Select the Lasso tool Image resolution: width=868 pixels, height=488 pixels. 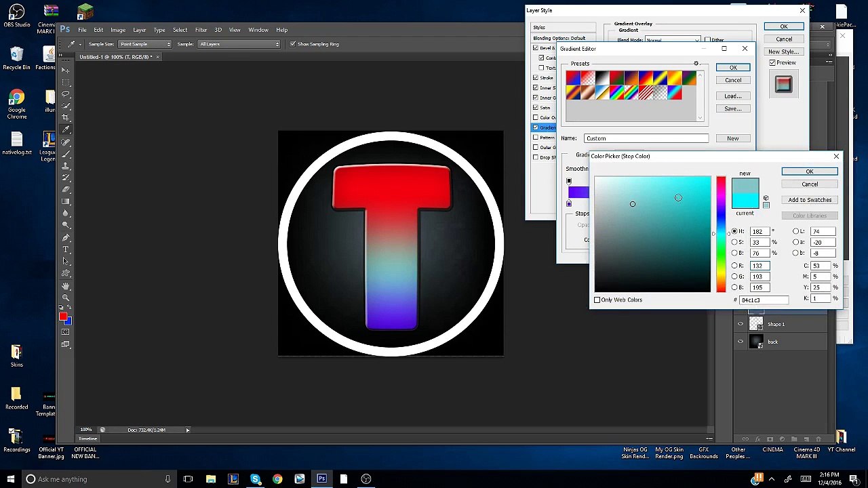click(x=66, y=94)
